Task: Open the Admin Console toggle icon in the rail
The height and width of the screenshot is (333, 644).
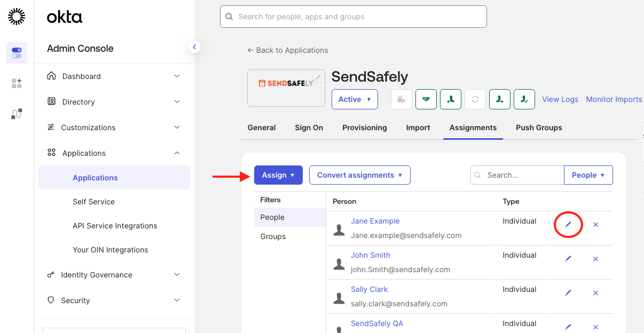Action: 17,53
